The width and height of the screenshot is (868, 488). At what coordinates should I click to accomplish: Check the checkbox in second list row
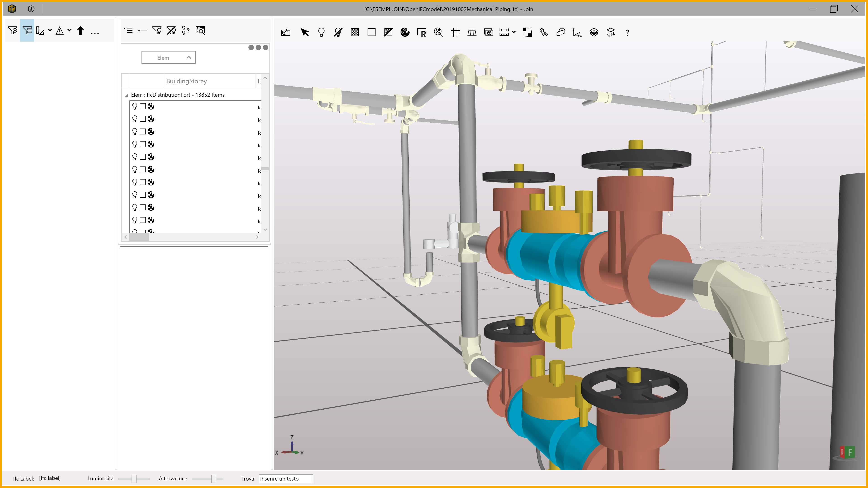click(143, 119)
